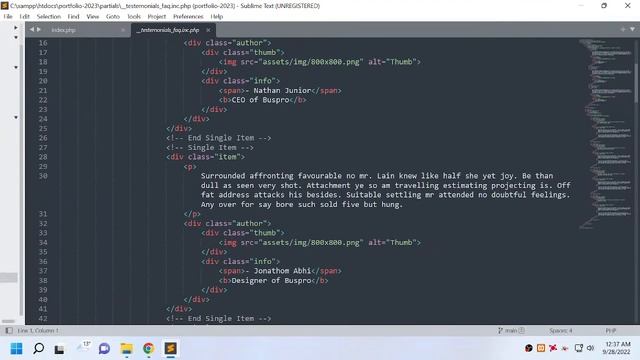The width and height of the screenshot is (640, 360).
Task: Open the View menu
Action: pos(93,16)
